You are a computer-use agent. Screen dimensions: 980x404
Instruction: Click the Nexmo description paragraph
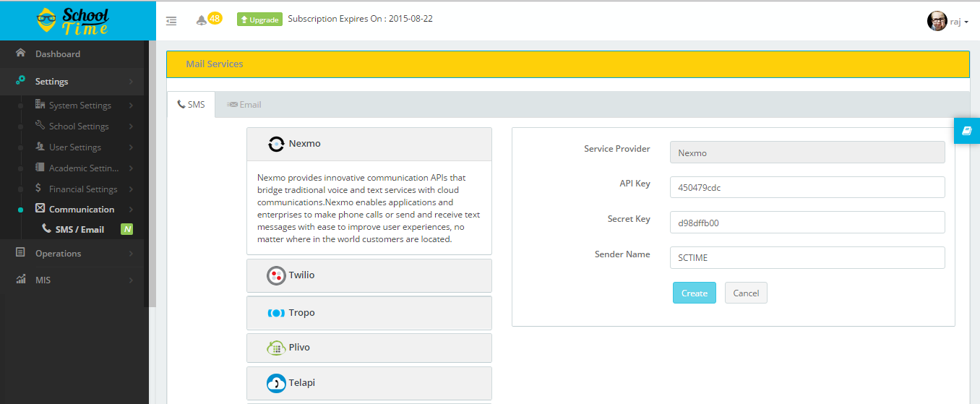(369, 208)
